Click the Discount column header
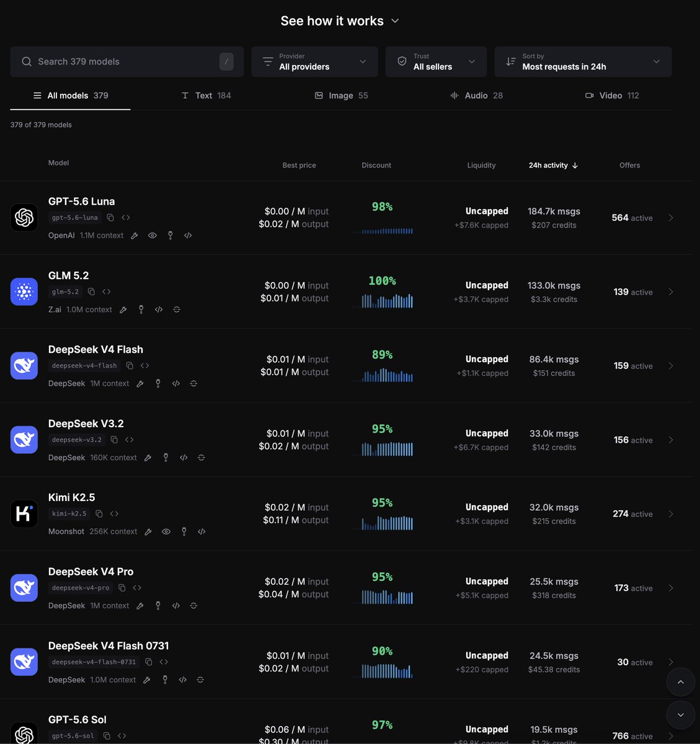 coord(376,166)
